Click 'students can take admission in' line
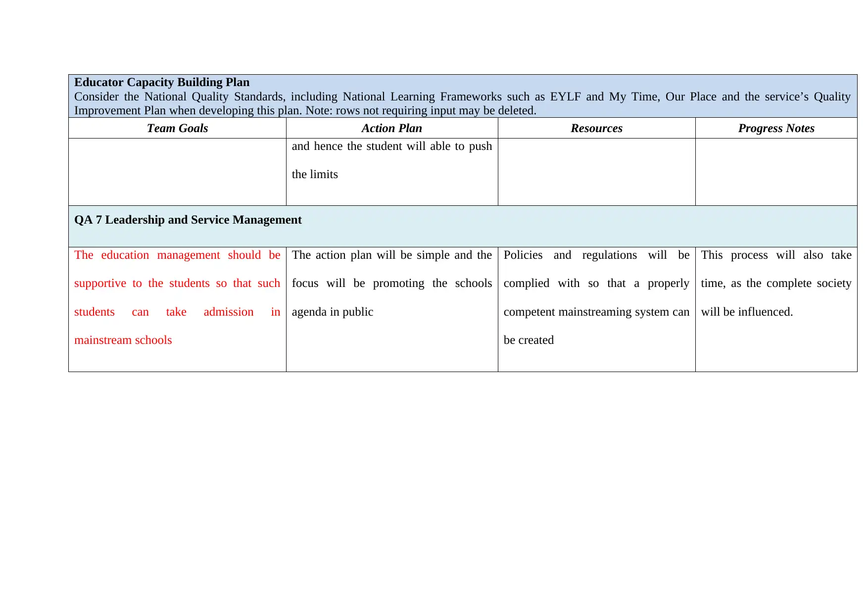Image resolution: width=868 pixels, height=614 pixels. click(x=177, y=312)
